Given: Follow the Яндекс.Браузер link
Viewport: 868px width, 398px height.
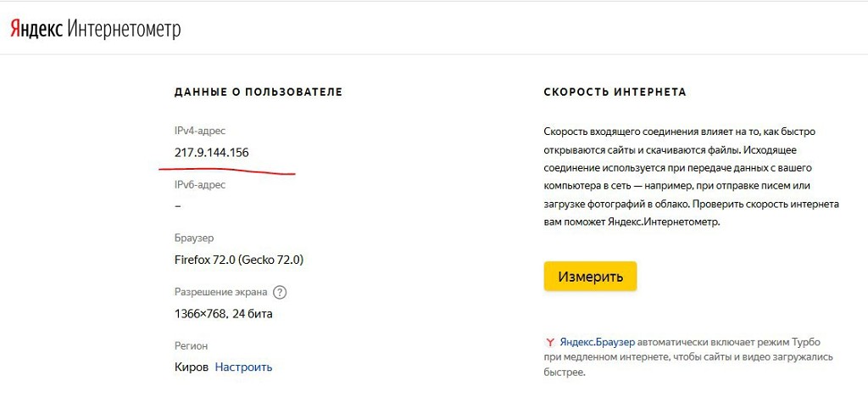Looking at the screenshot, I should coord(597,341).
